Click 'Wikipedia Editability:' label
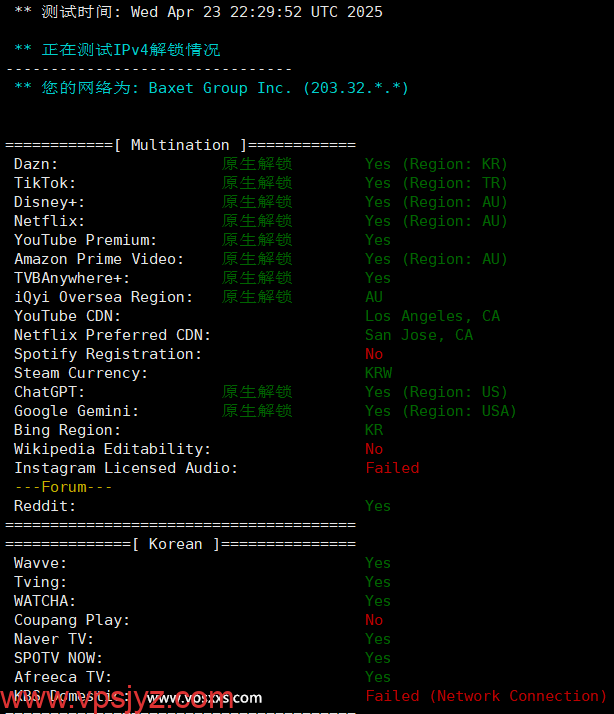The height and width of the screenshot is (714, 614). point(113,449)
